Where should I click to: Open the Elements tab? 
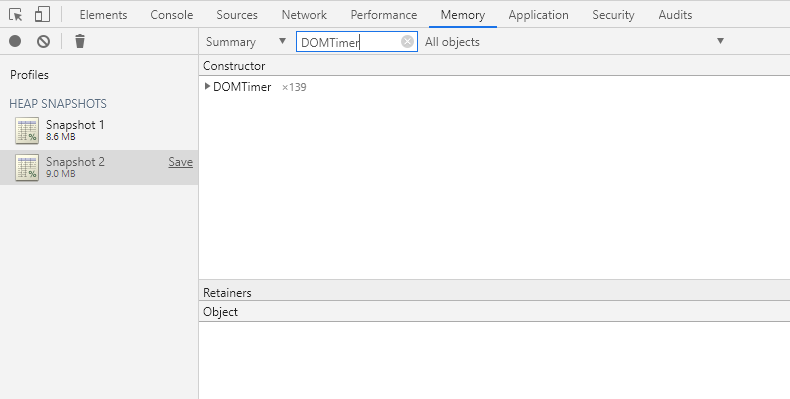point(103,15)
